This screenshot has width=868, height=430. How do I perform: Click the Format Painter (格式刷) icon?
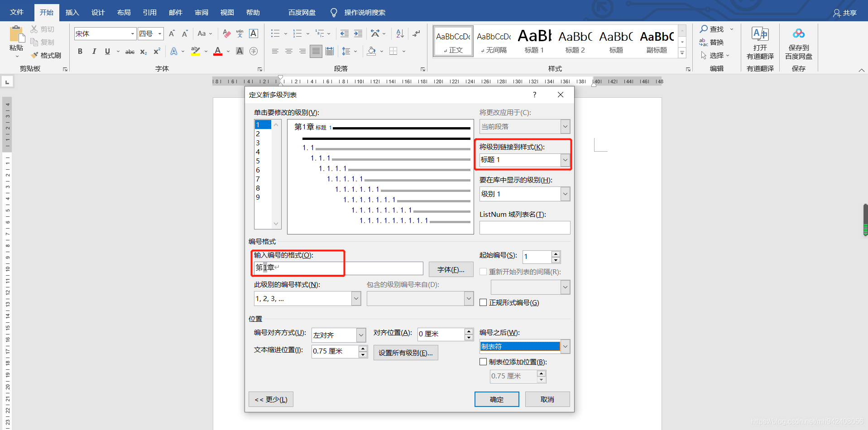[35, 55]
